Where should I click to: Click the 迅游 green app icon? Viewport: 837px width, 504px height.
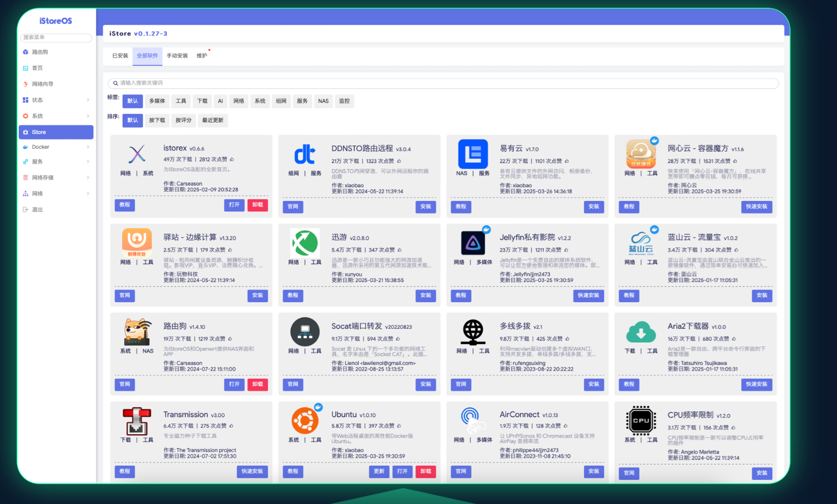305,243
